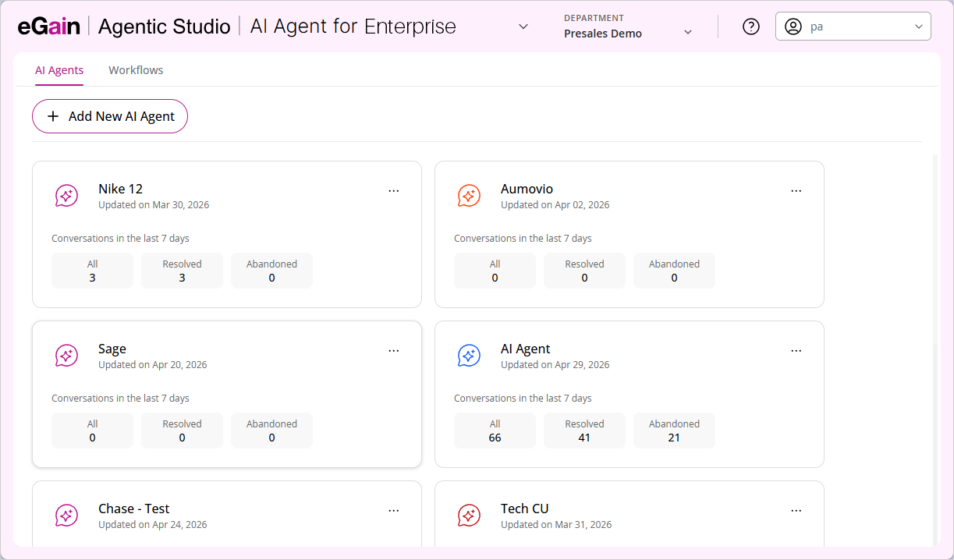Image resolution: width=954 pixels, height=560 pixels.
Task: Click Nike 12 Resolved count tile
Action: [x=182, y=271]
